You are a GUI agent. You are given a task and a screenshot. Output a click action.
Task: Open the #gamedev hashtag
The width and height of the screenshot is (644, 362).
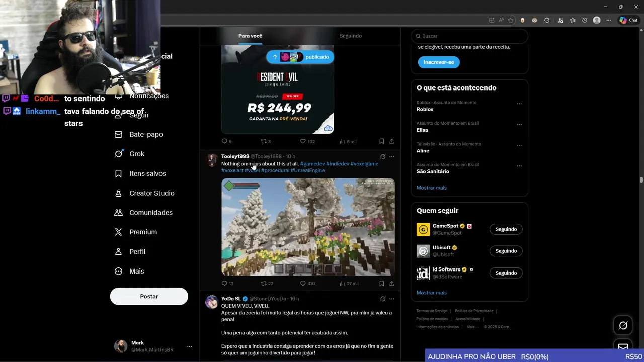click(312, 164)
